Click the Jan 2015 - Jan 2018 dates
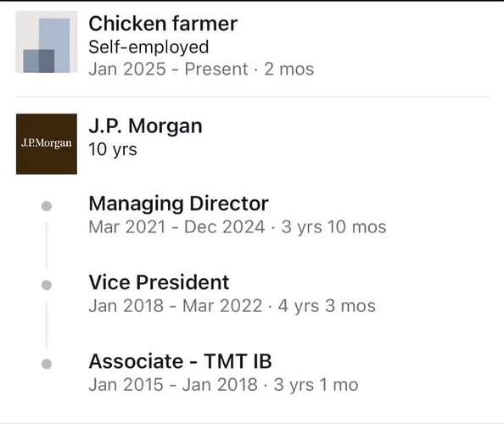504x424 pixels. [173, 385]
